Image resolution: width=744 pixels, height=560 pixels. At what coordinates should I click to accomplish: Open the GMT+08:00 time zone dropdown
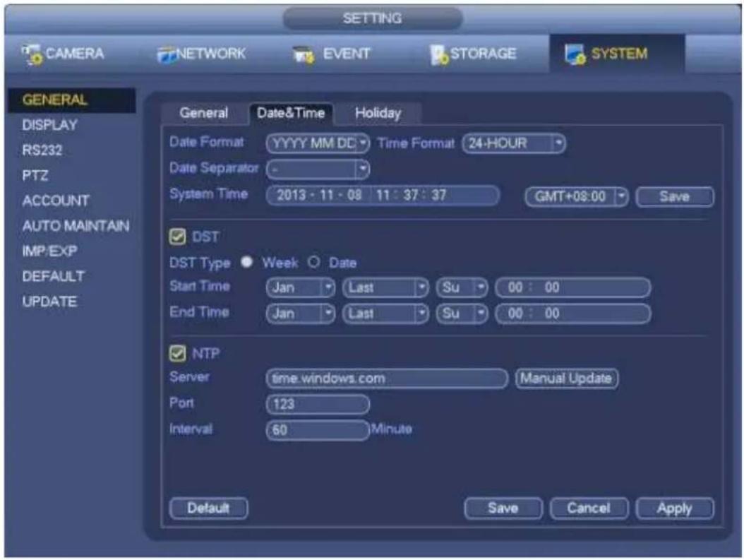577,196
